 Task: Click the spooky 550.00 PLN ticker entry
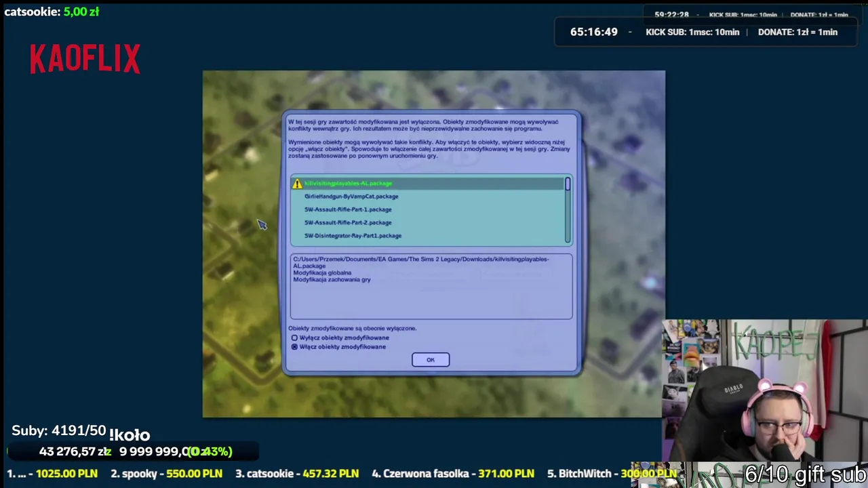[x=166, y=474]
